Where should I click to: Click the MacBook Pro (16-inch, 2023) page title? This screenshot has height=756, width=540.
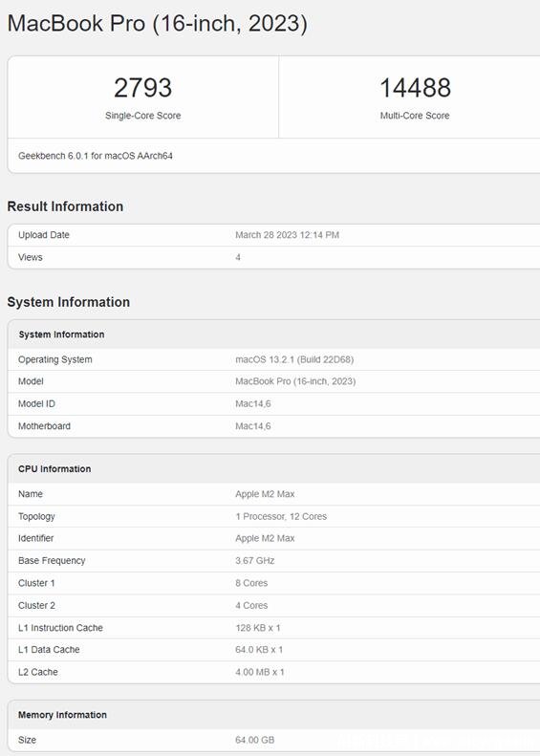(x=157, y=24)
